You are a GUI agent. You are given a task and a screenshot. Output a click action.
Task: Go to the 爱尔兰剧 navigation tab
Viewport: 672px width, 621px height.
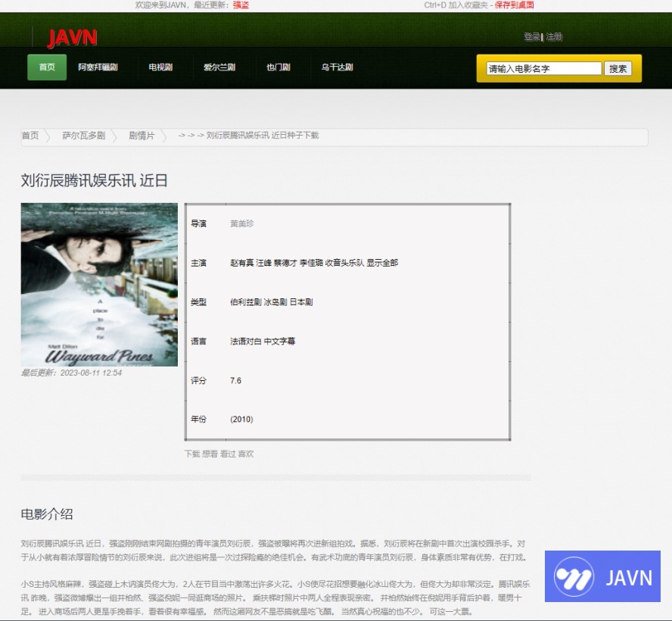pos(219,67)
